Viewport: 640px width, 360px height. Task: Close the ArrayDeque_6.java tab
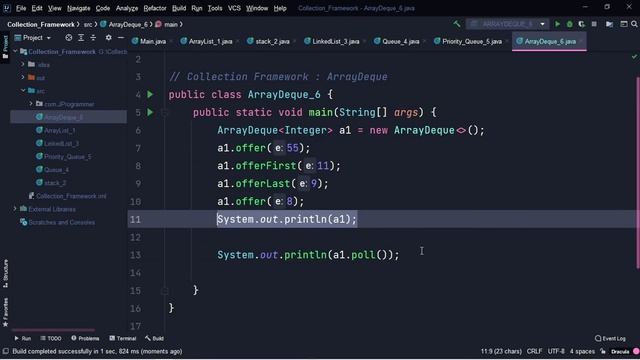pos(581,41)
